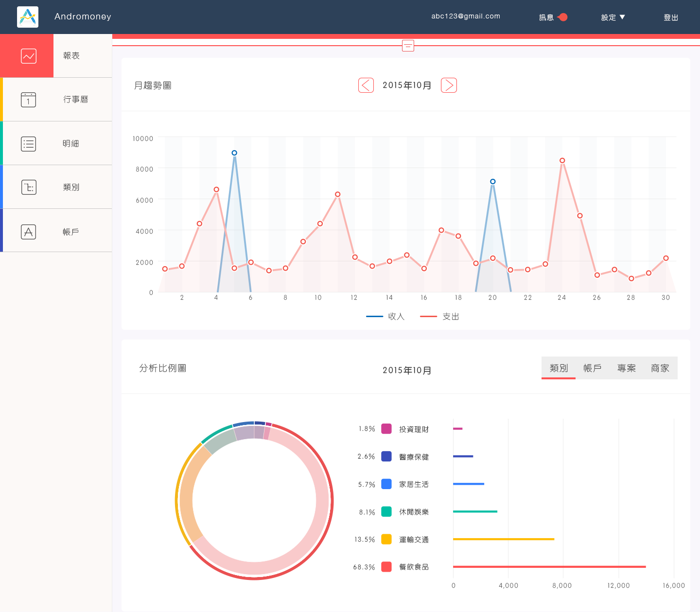
Task: Click the 月趨勢圖 chart heading
Action: pyautogui.click(x=153, y=85)
